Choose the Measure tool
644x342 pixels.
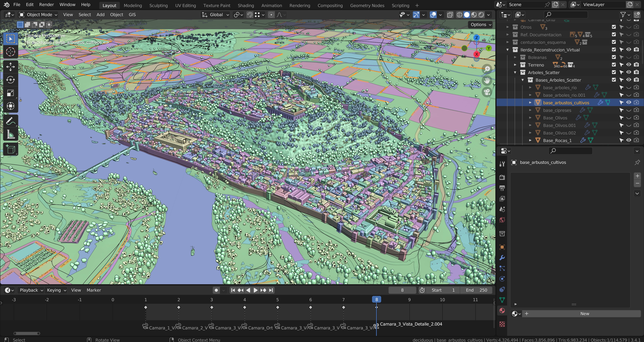(x=10, y=134)
